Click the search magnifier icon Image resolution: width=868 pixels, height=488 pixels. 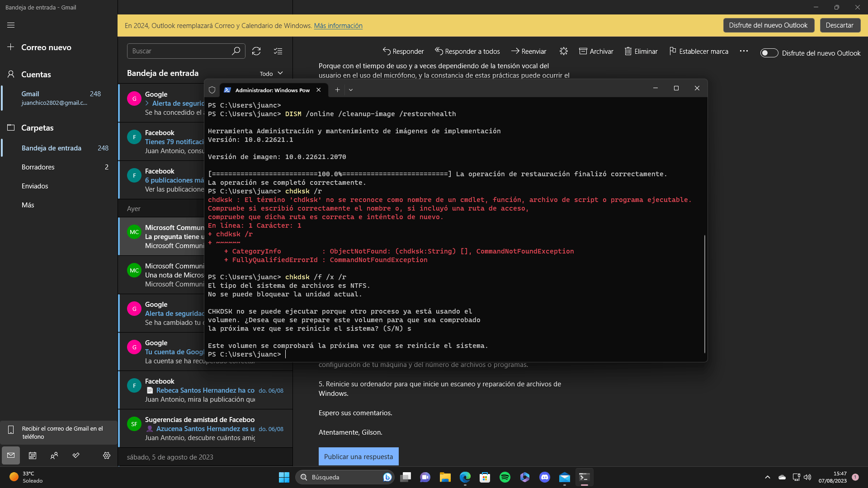point(236,51)
